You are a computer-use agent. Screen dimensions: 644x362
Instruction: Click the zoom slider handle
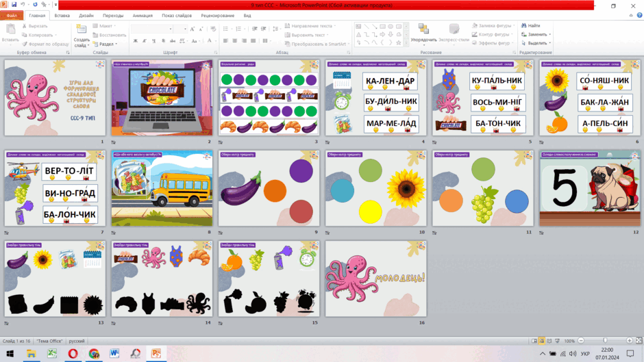pos(605,341)
